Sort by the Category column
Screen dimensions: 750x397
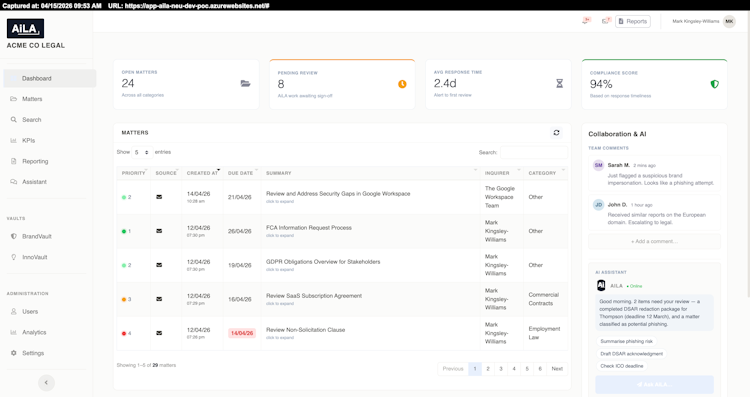click(x=546, y=173)
